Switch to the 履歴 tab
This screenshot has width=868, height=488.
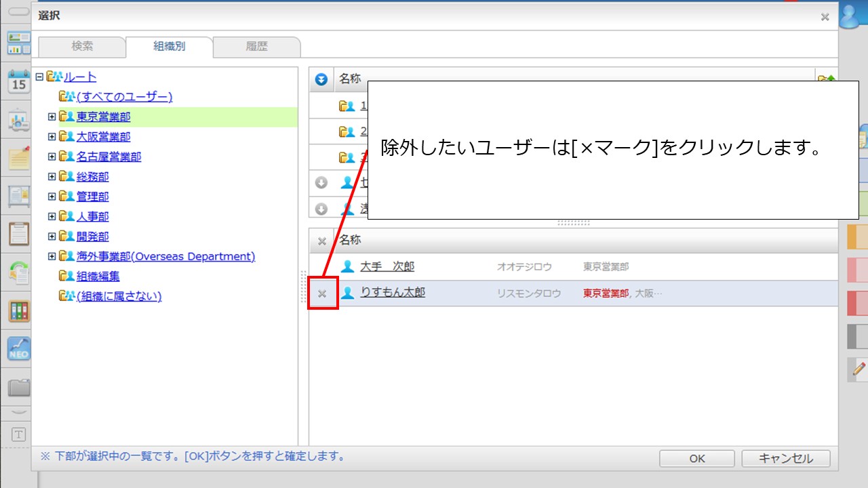click(x=256, y=47)
